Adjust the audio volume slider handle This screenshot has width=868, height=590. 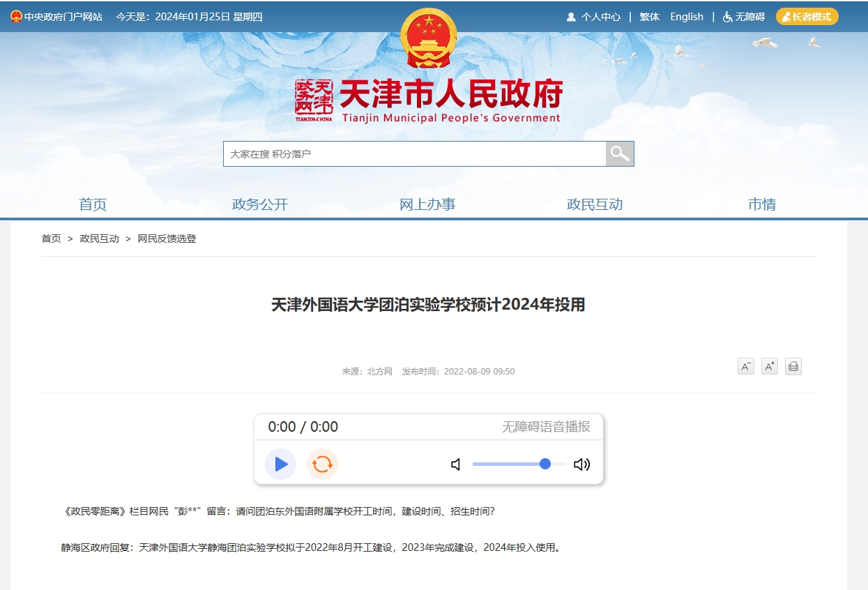pyautogui.click(x=545, y=464)
